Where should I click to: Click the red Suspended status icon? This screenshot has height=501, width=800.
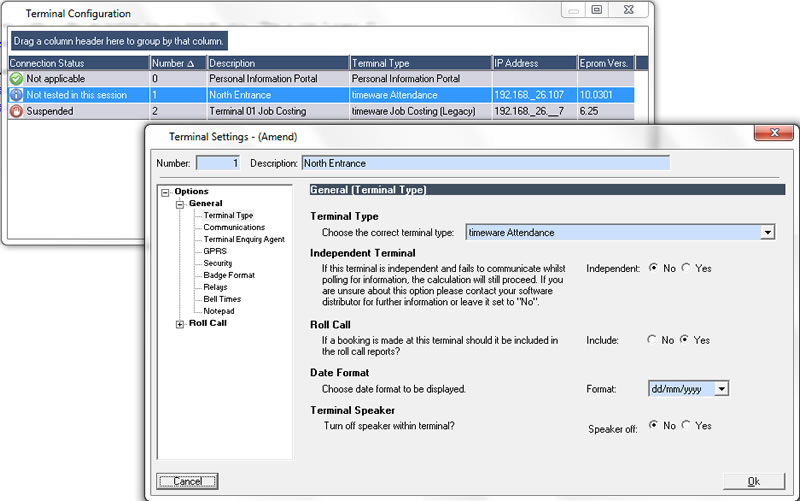16,112
